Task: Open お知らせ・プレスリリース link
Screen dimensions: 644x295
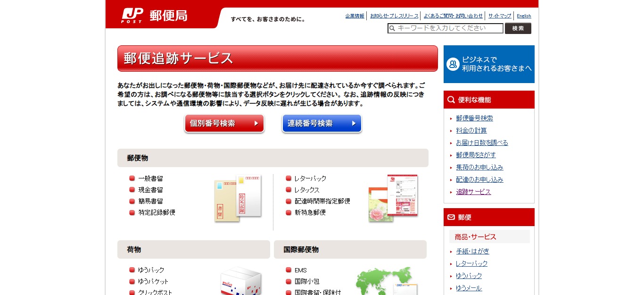Action: click(x=394, y=16)
